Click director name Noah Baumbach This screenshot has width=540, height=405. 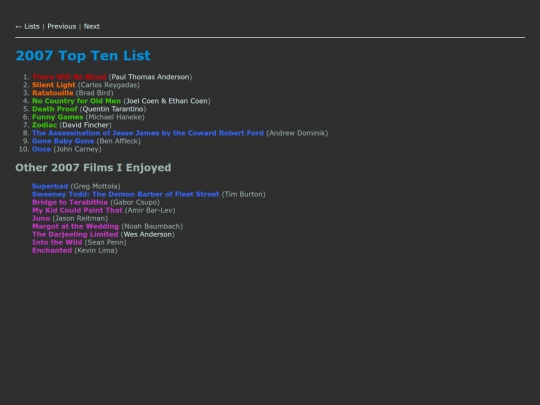click(x=152, y=226)
